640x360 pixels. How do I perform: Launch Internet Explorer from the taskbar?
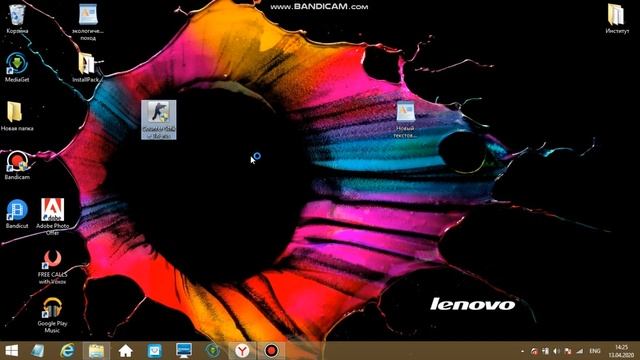click(x=67, y=351)
